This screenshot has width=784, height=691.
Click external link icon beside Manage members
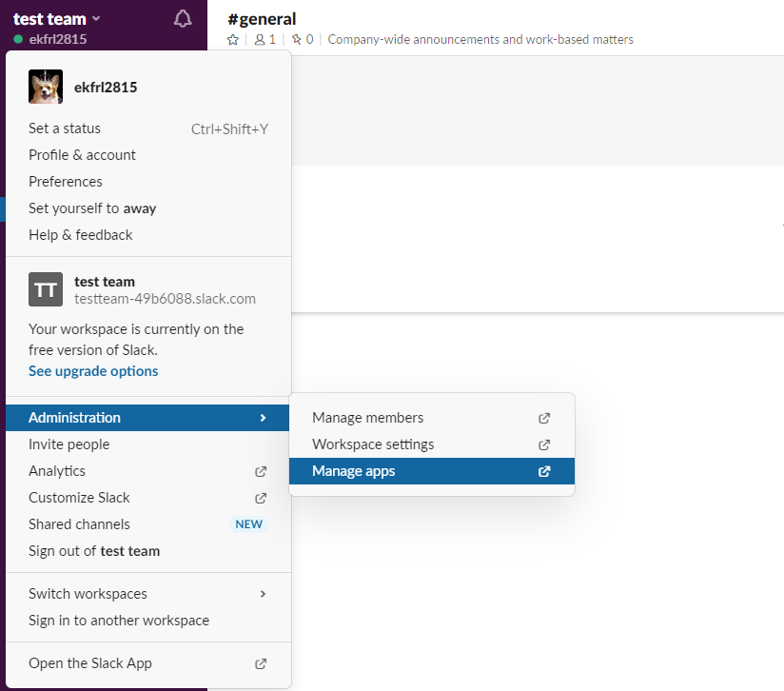pyautogui.click(x=544, y=418)
